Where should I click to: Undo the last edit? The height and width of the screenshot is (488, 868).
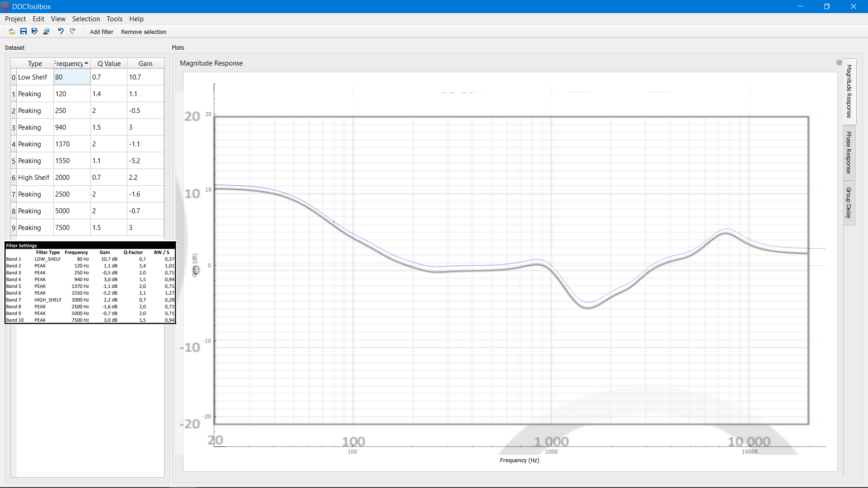[x=61, y=31]
